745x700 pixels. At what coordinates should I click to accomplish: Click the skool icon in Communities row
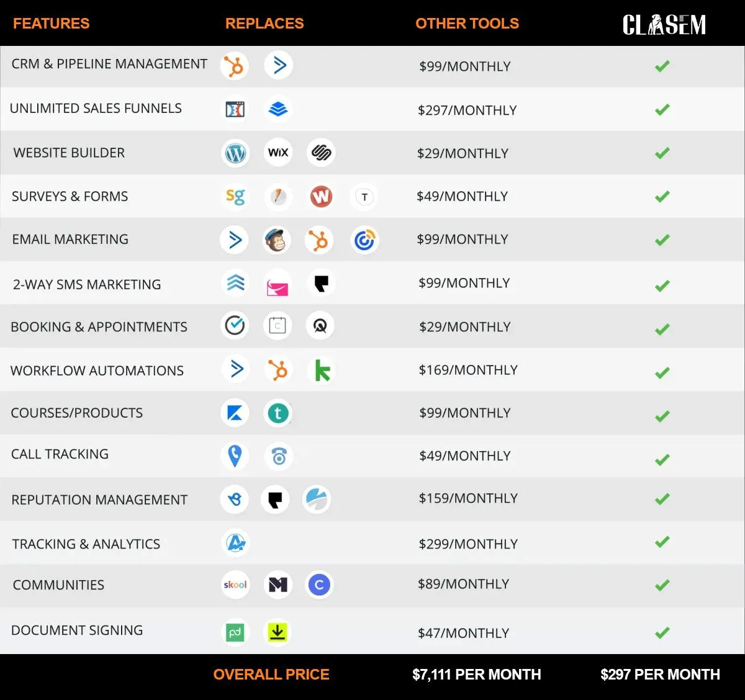click(235, 585)
